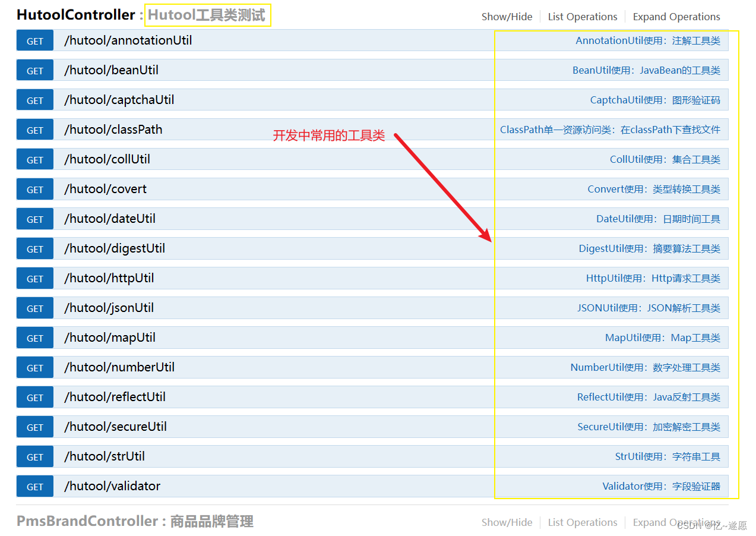Click the 'Hutool工具类测试' controller description

coord(207,15)
